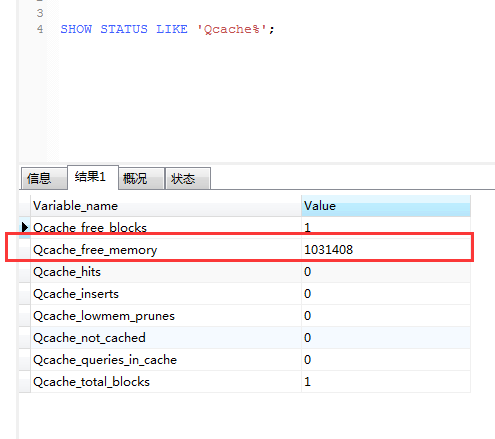The width and height of the screenshot is (495, 439).
Task: Sort by Variable_name column header
Action: (x=166, y=206)
